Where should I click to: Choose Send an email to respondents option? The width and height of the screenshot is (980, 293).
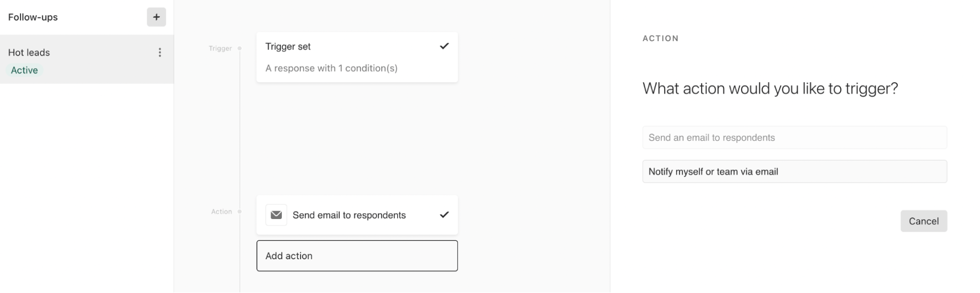tap(795, 138)
